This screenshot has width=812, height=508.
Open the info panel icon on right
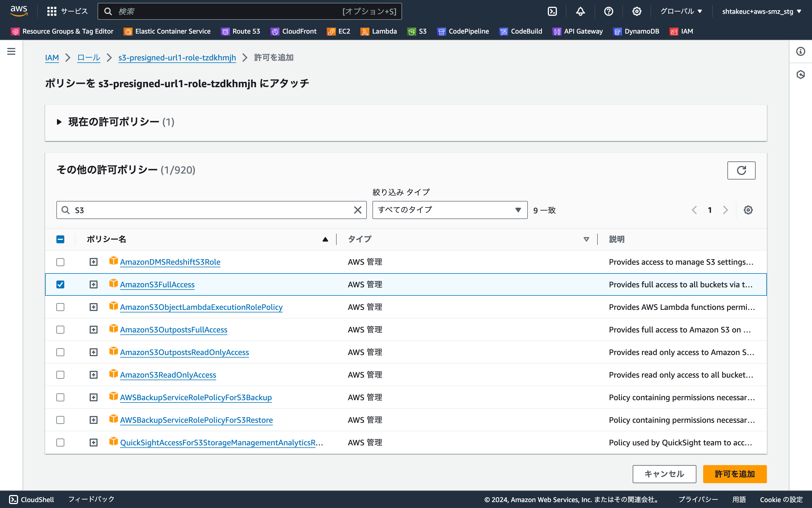click(x=801, y=51)
